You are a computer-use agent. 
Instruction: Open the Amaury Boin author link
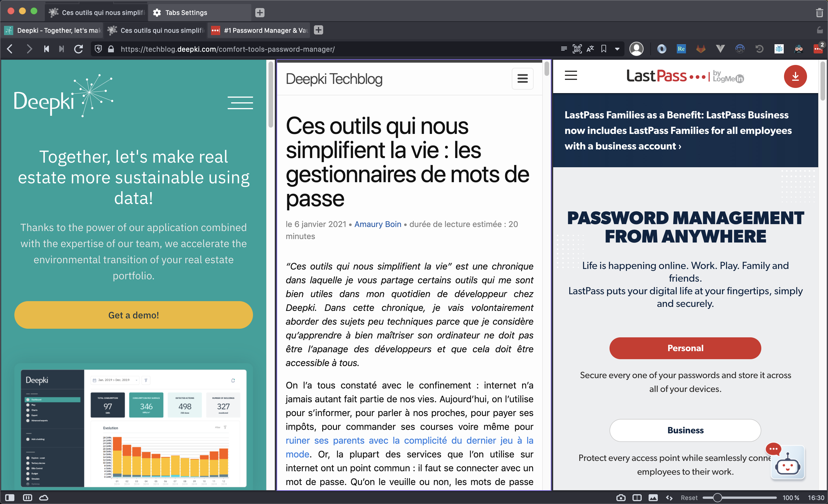pos(378,224)
